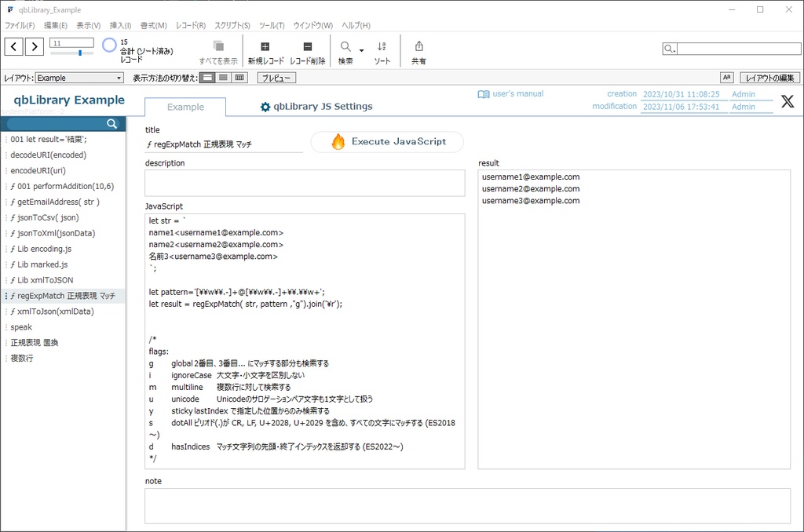804x532 pixels.
Task: Select "Lib encoding.js" record
Action: (63, 249)
